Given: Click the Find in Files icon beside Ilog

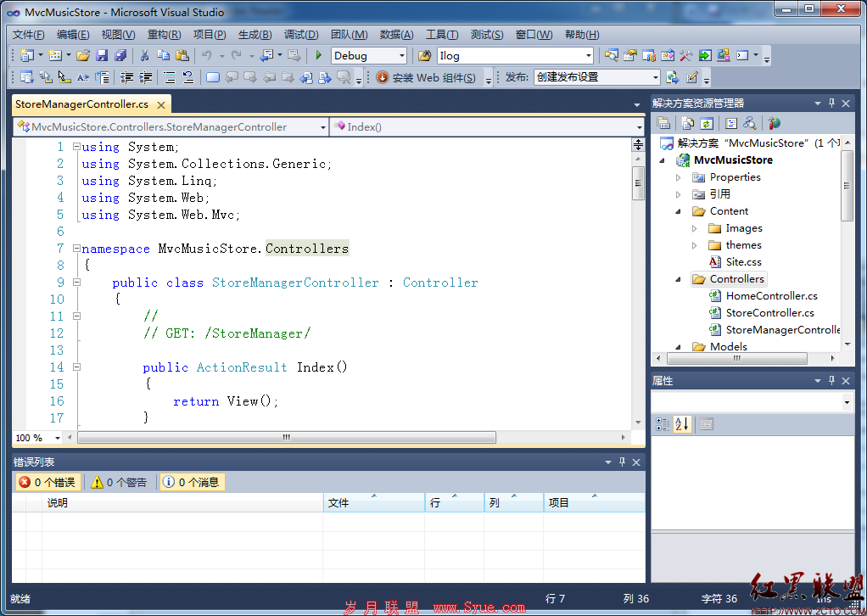Looking at the screenshot, I should tap(424, 55).
